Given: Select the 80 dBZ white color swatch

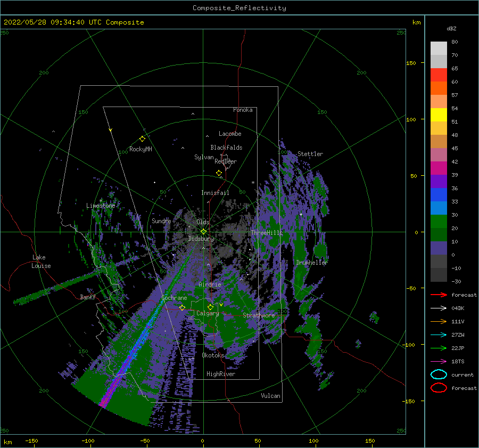Looking at the screenshot, I should [x=439, y=48].
